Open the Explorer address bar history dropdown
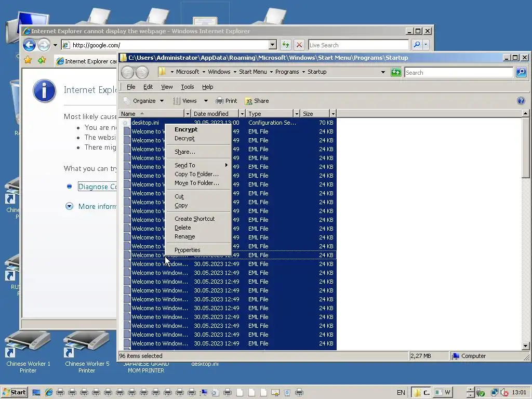The image size is (532, 399). [x=383, y=72]
